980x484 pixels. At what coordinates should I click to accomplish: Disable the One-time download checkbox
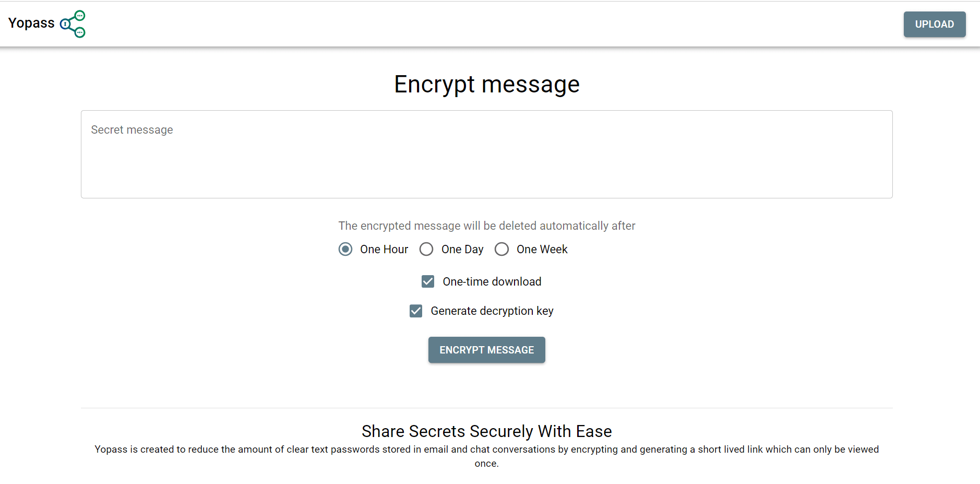428,281
